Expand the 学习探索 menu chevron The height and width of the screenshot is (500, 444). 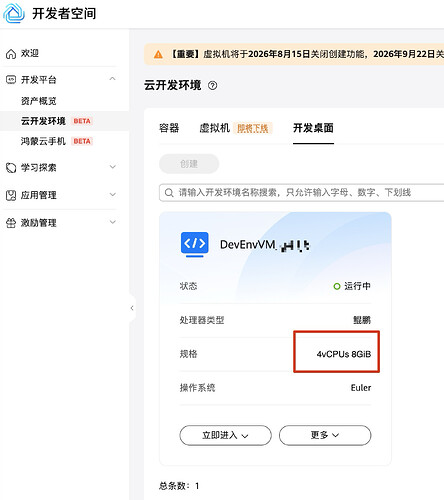pyautogui.click(x=113, y=167)
